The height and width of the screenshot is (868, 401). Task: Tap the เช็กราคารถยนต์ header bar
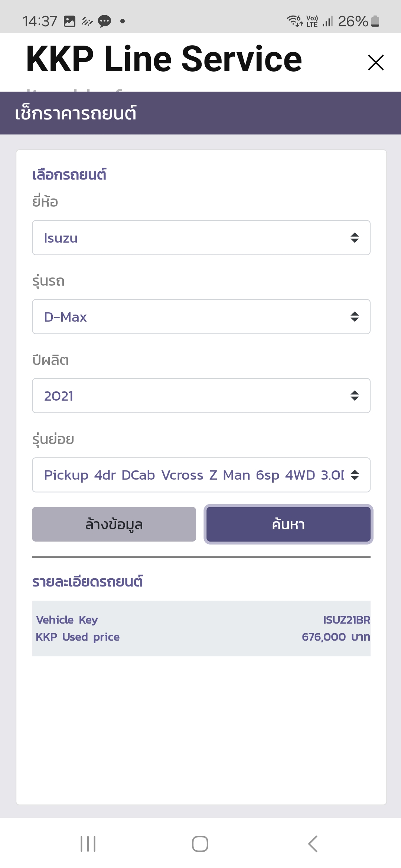(200, 113)
